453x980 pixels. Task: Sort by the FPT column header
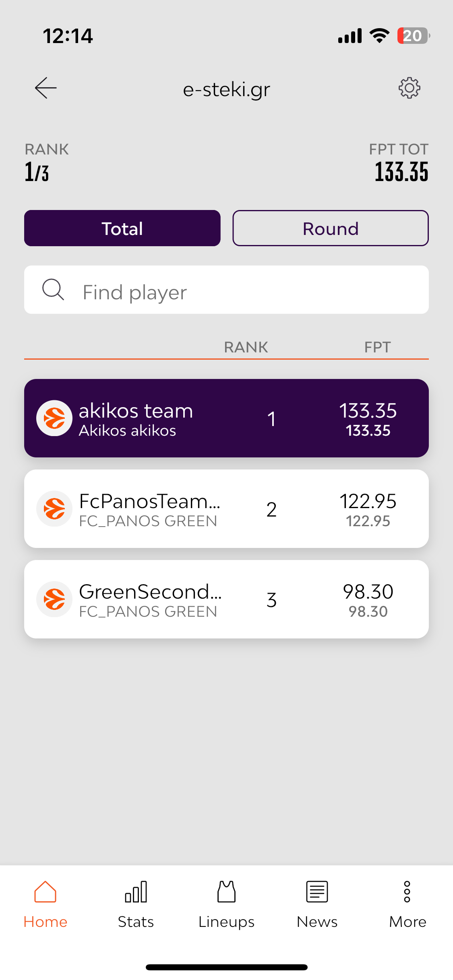[x=377, y=347]
